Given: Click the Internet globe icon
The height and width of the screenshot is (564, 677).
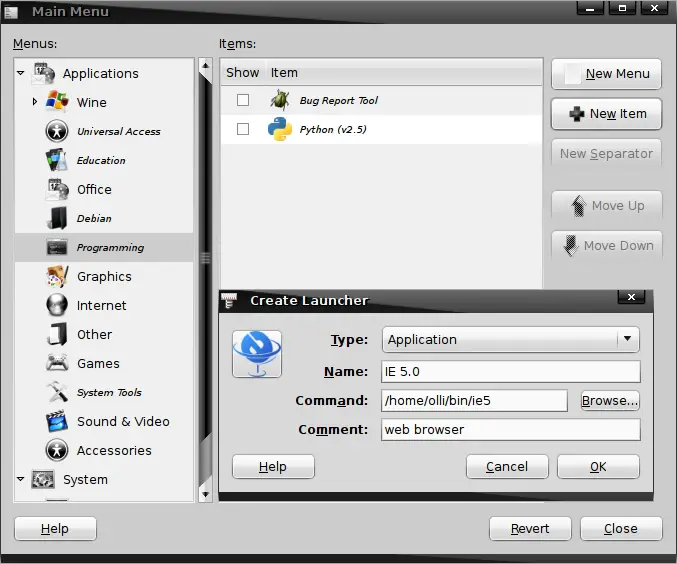Looking at the screenshot, I should click(x=57, y=305).
